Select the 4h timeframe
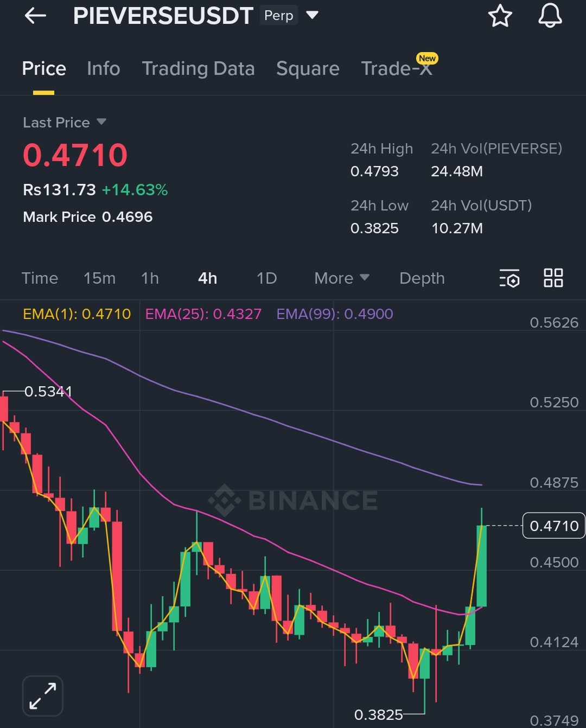This screenshot has height=728, width=586. (208, 278)
